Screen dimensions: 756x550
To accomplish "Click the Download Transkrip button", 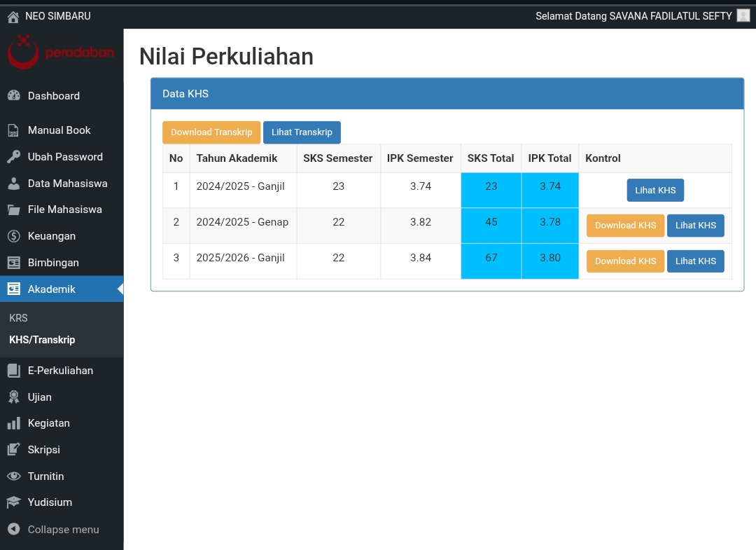I will tap(211, 132).
